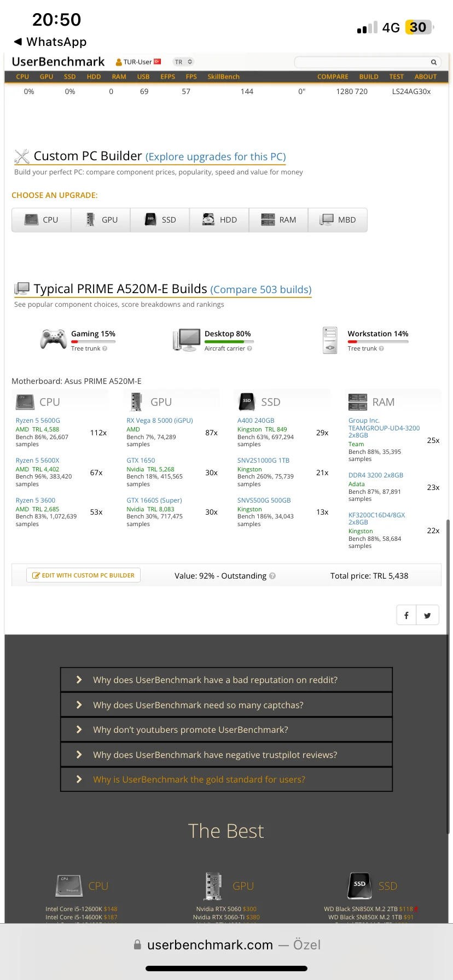Open the Ryzen 5 5600X link

(x=37, y=460)
